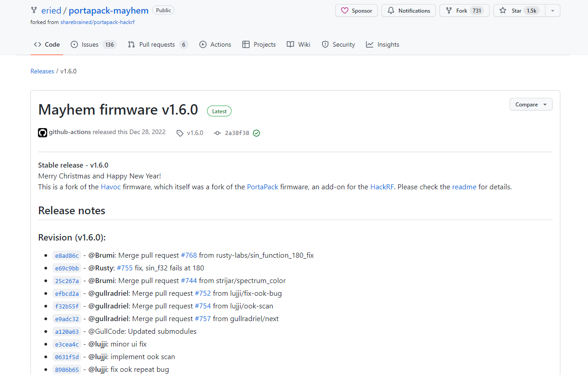Open the eried user profile link
Viewport: 588px width, 375px height.
(x=51, y=10)
